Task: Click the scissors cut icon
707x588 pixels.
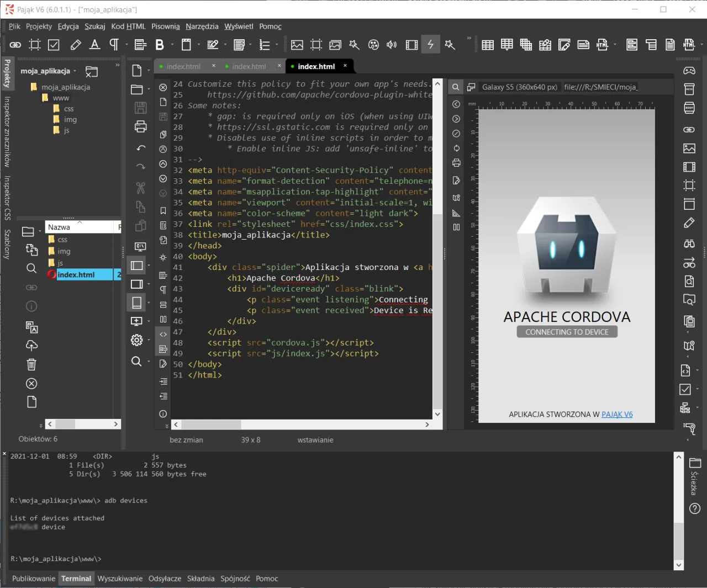Action: tap(141, 188)
